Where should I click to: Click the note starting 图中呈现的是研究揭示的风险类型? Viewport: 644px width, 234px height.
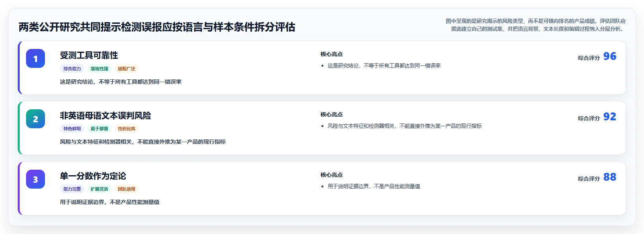pyautogui.click(x=536, y=25)
